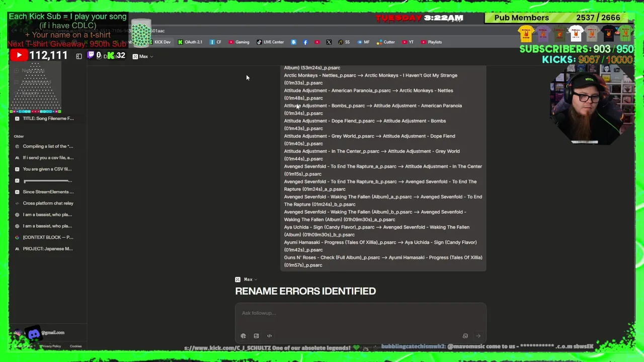Click the image attachment icon
The width and height of the screenshot is (644, 362).
(256, 336)
